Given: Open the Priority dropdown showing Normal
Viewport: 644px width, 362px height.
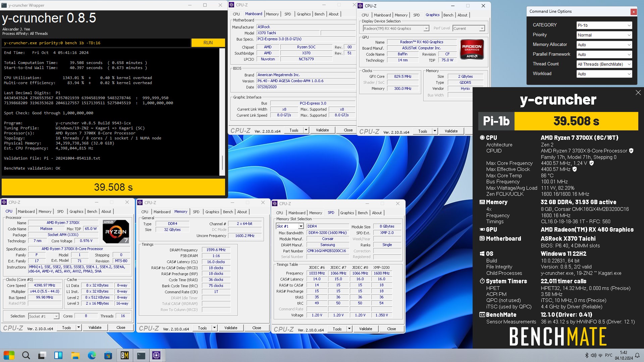Looking at the screenshot, I should [x=604, y=35].
